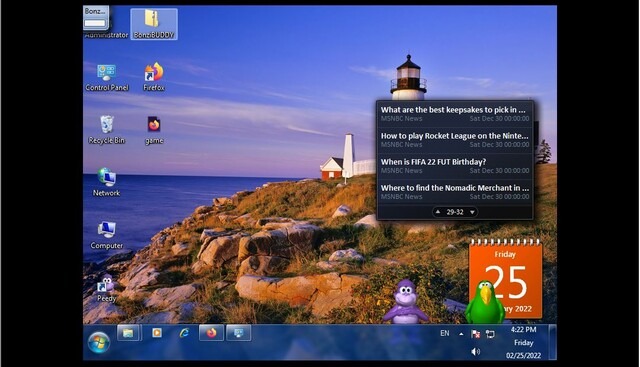640x367 pixels.
Task: Click the Friday 25 calendar gadget
Action: (505, 278)
